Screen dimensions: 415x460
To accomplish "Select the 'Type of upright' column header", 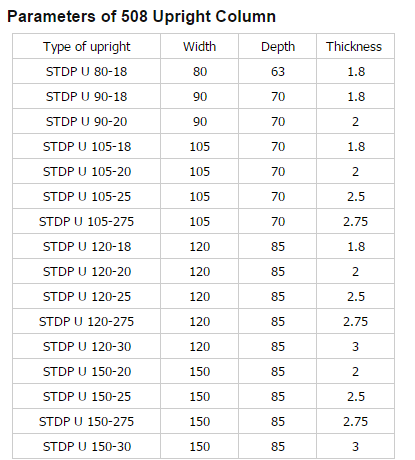I will coord(87,47).
